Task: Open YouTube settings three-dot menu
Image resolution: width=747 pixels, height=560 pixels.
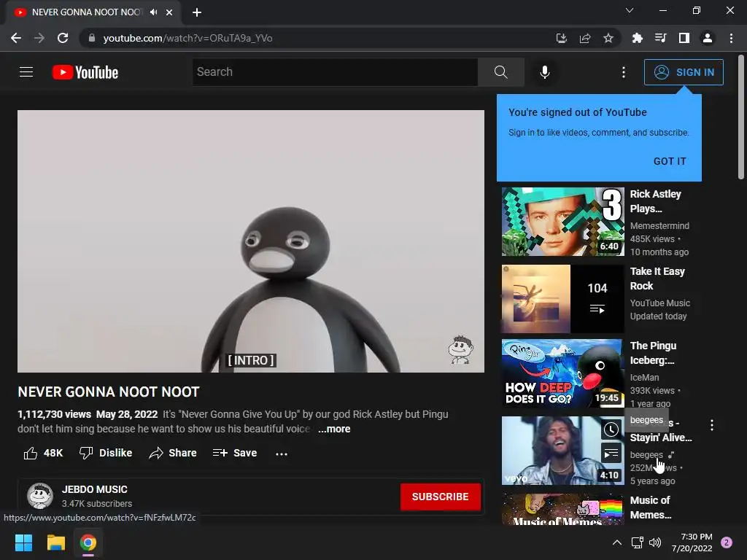Action: [x=624, y=72]
